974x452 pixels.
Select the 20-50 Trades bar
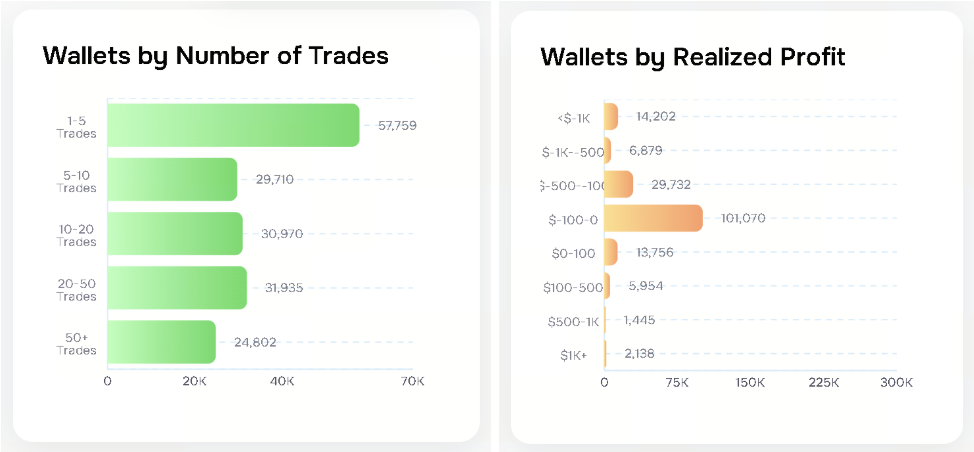tap(176, 288)
